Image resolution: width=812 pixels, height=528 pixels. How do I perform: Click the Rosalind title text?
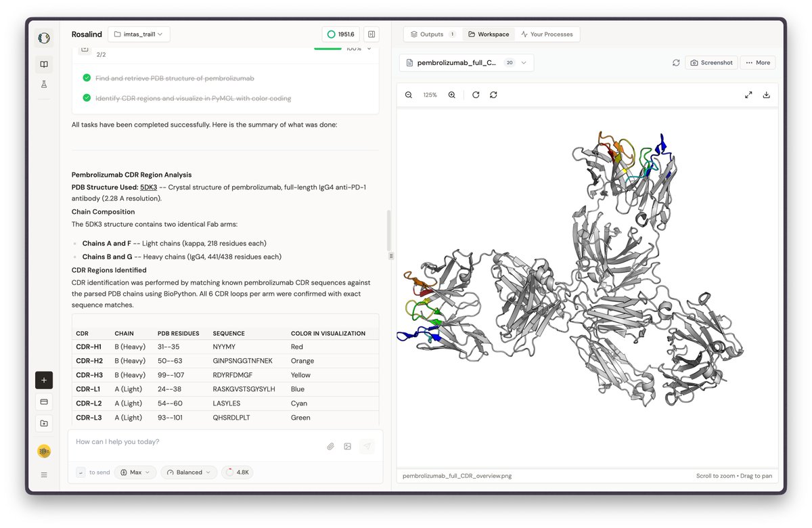point(86,34)
